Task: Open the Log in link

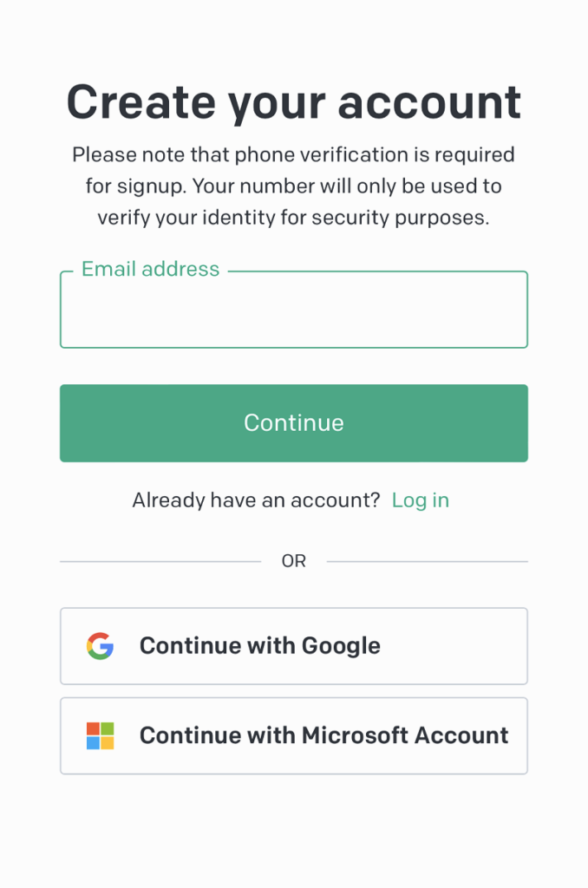Action: tap(421, 500)
